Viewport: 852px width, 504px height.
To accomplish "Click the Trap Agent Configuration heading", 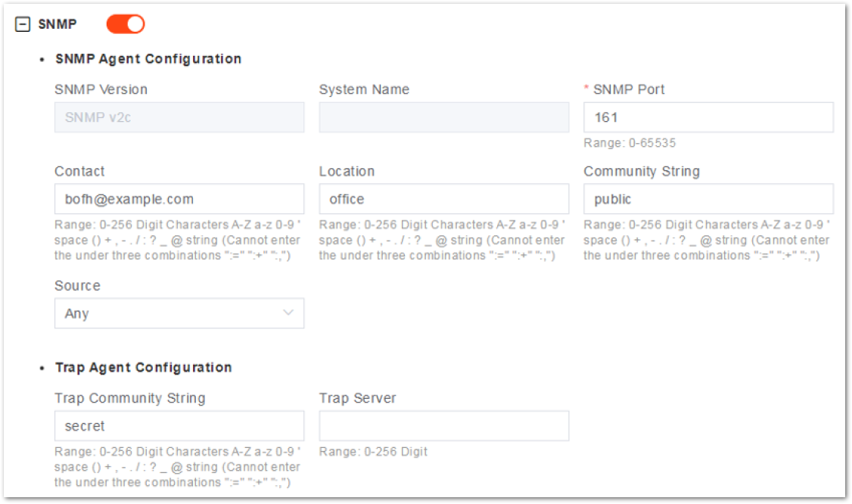I will [x=144, y=368].
